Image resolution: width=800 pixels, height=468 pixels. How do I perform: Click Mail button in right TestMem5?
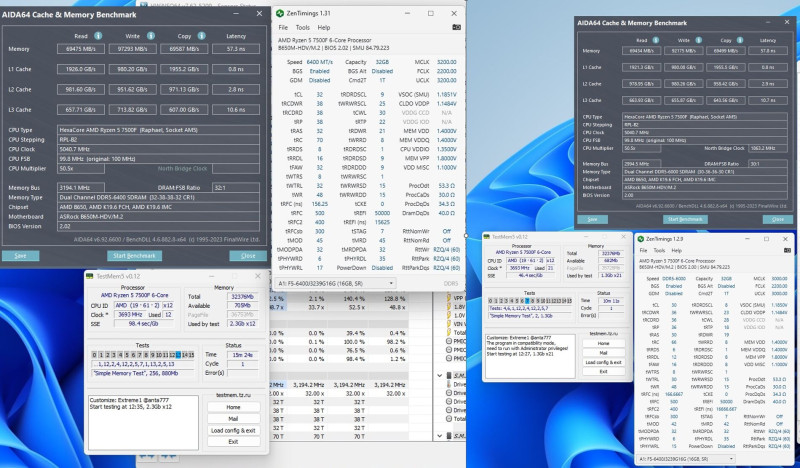[x=604, y=353]
